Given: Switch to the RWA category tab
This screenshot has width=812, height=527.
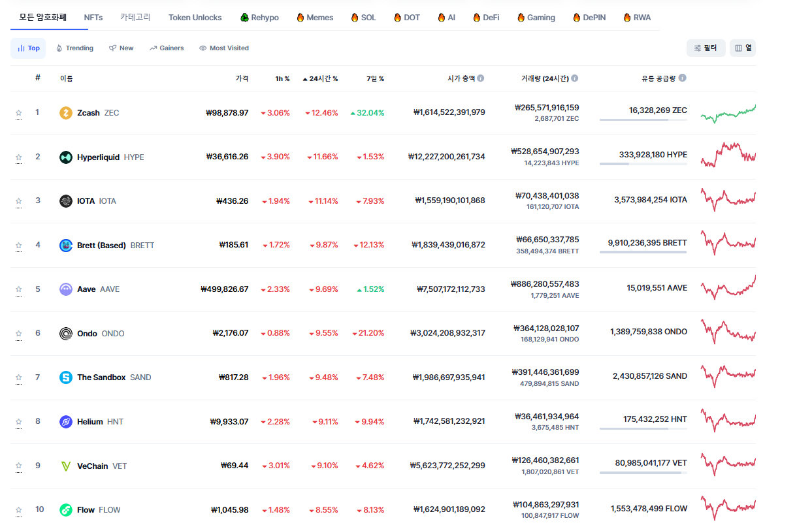Looking at the screenshot, I should (x=637, y=18).
